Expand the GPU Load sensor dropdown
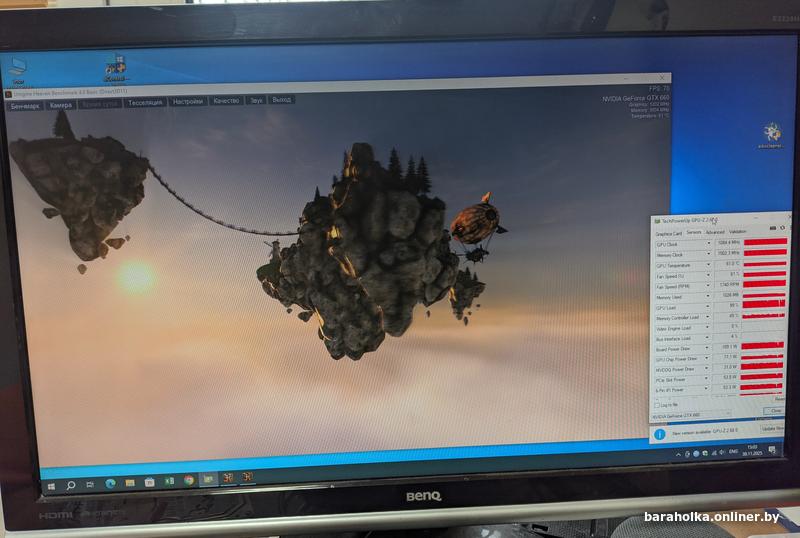 (708, 306)
